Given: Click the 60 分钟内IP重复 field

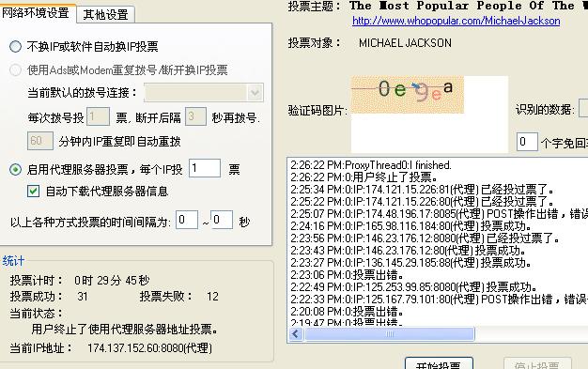Looking at the screenshot, I should click(x=40, y=141).
